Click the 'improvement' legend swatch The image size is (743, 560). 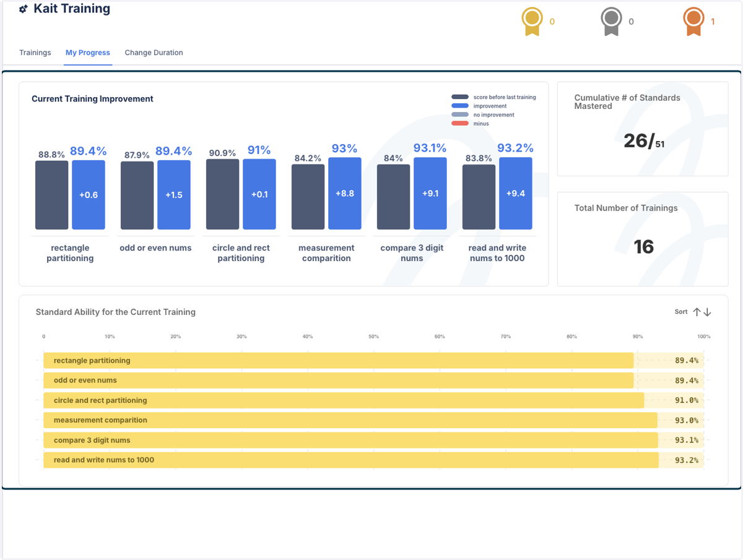pyautogui.click(x=460, y=106)
